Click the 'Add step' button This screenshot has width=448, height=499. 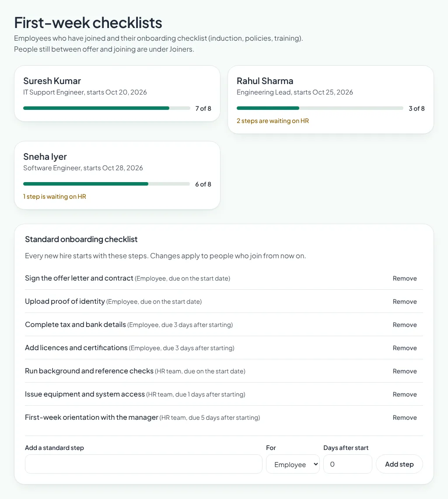[x=399, y=464]
